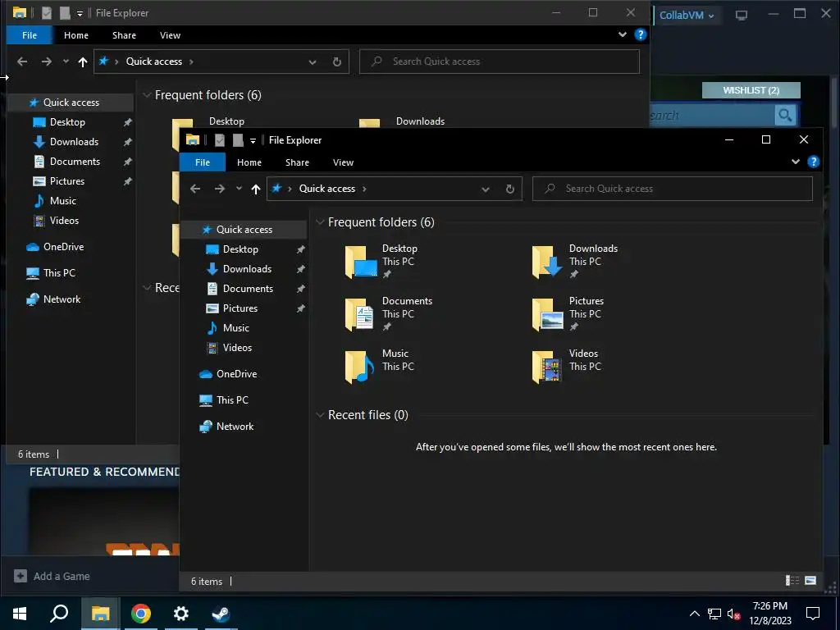Collapse Frequent folders group in rear Explorer
This screenshot has width=840, height=630.
pos(147,95)
